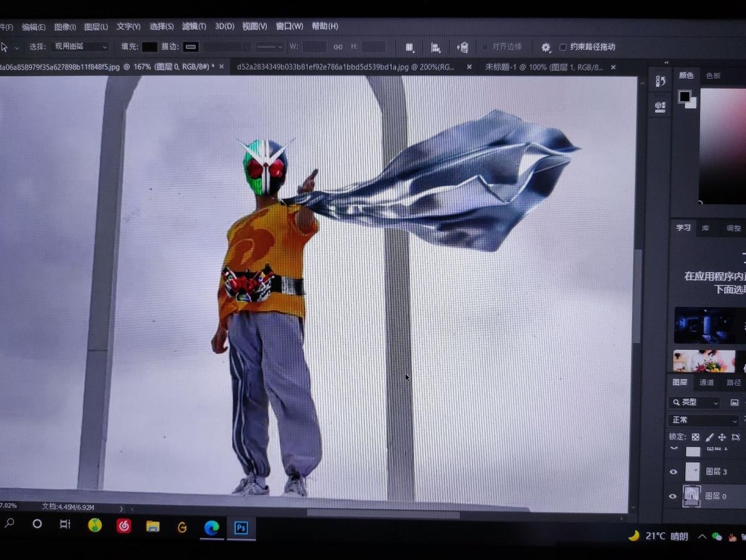Screen dimensions: 746x560
Task: Click the width W input field
Action: point(314,47)
